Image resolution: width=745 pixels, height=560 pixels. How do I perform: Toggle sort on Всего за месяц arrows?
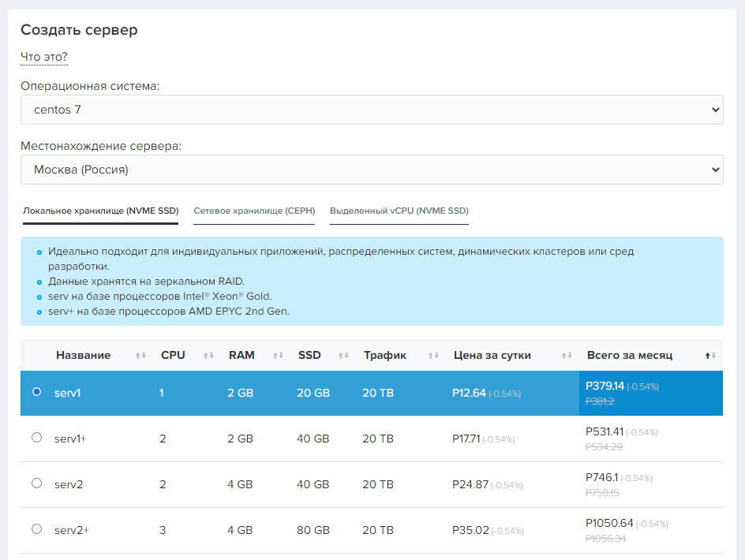pyautogui.click(x=710, y=356)
